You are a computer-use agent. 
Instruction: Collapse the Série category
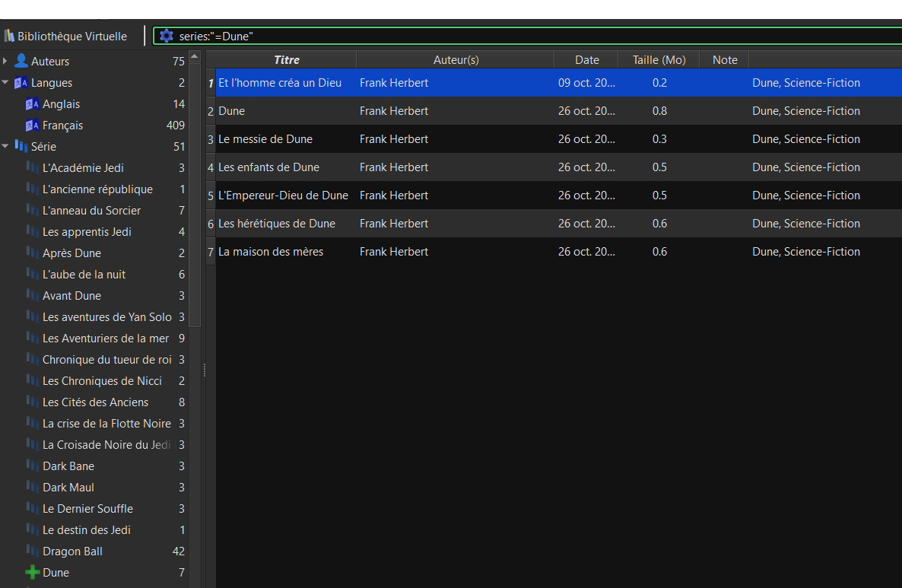coord(5,146)
